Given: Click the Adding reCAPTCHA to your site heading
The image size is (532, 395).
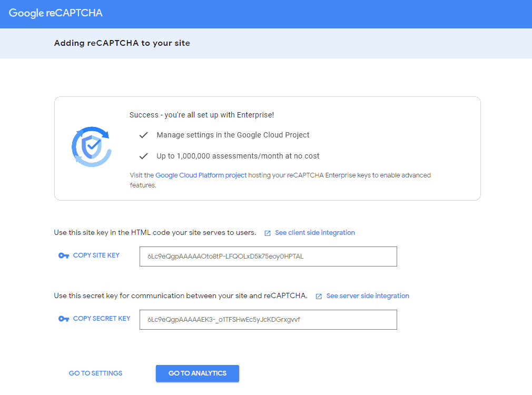Looking at the screenshot, I should click(122, 43).
